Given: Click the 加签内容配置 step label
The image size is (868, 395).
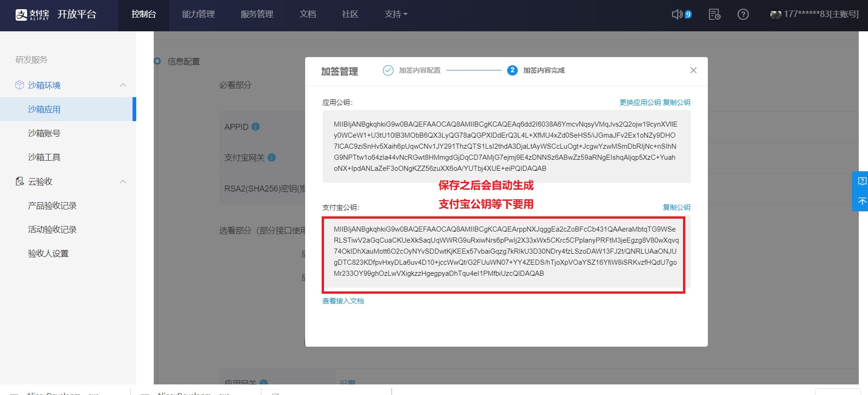Looking at the screenshot, I should (419, 70).
